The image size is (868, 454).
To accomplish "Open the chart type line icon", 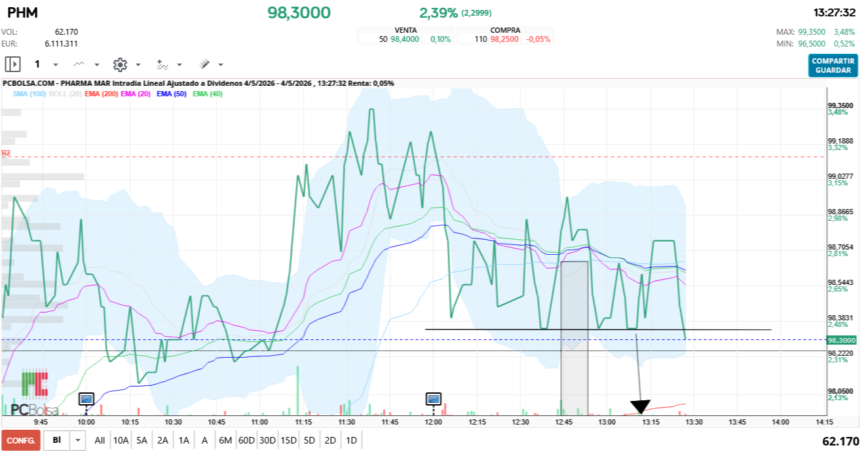I will coord(79,64).
